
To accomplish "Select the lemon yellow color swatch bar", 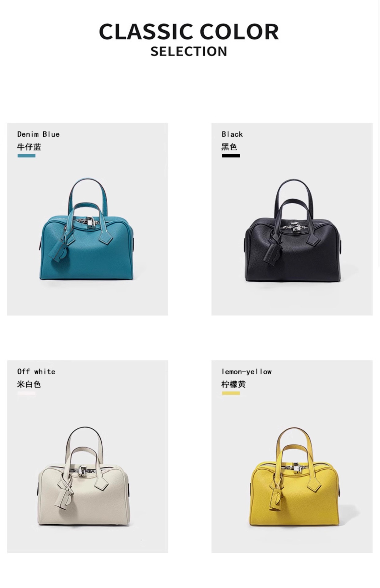I will click(231, 393).
